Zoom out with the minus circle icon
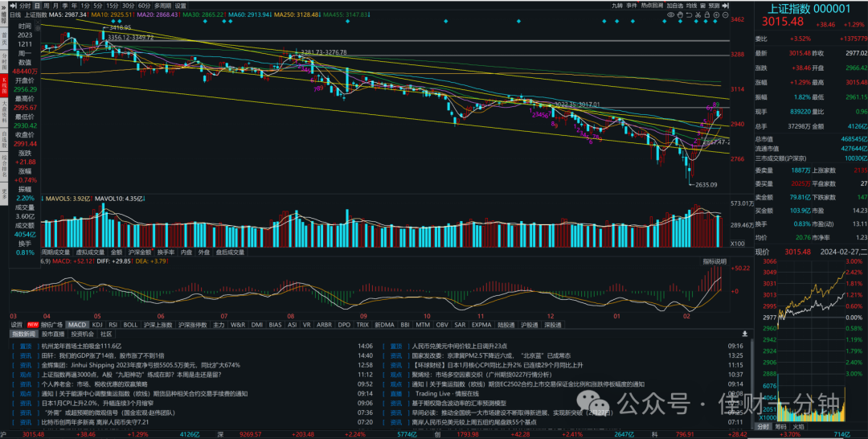This screenshot has width=868, height=439. coord(725,15)
